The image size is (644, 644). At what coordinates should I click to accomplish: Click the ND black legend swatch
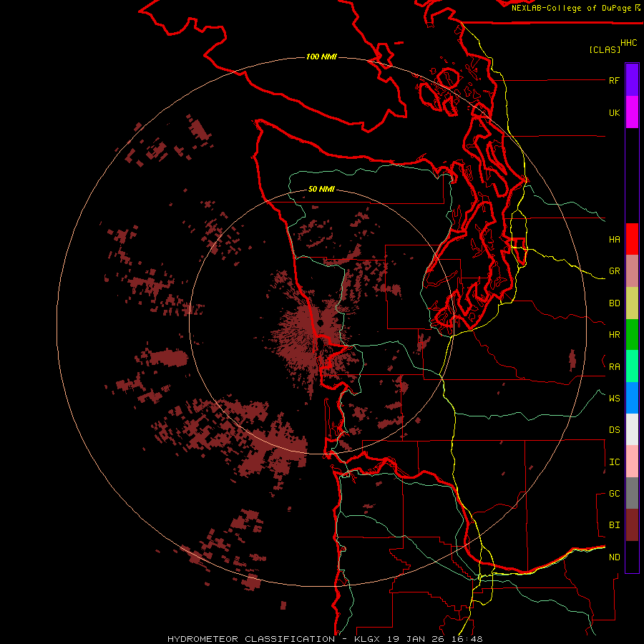point(632,557)
